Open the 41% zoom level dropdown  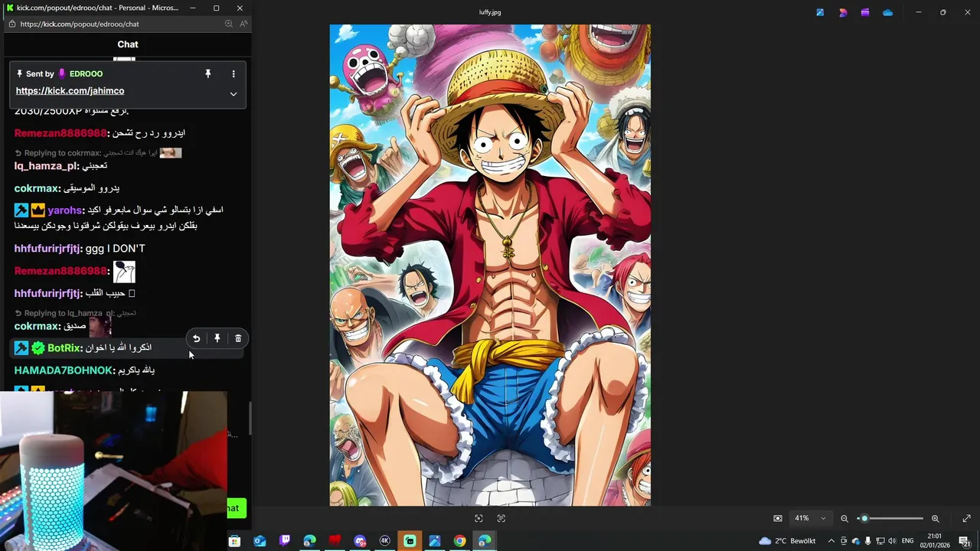pos(810,518)
